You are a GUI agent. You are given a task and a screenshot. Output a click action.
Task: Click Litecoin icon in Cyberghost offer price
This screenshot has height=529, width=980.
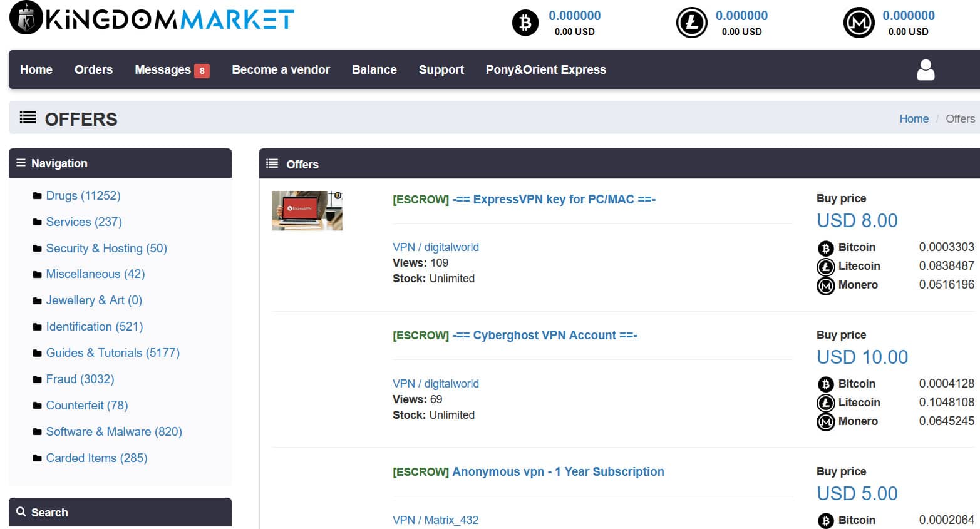click(x=825, y=403)
